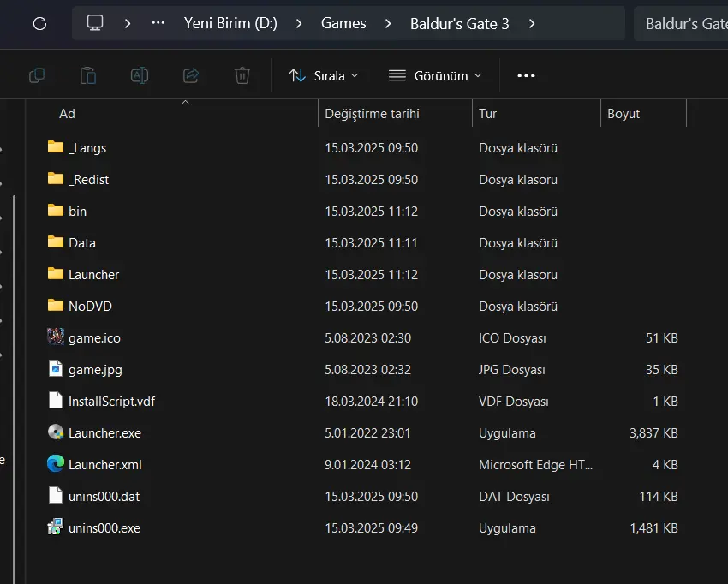Click the game.jpg file name

click(96, 370)
